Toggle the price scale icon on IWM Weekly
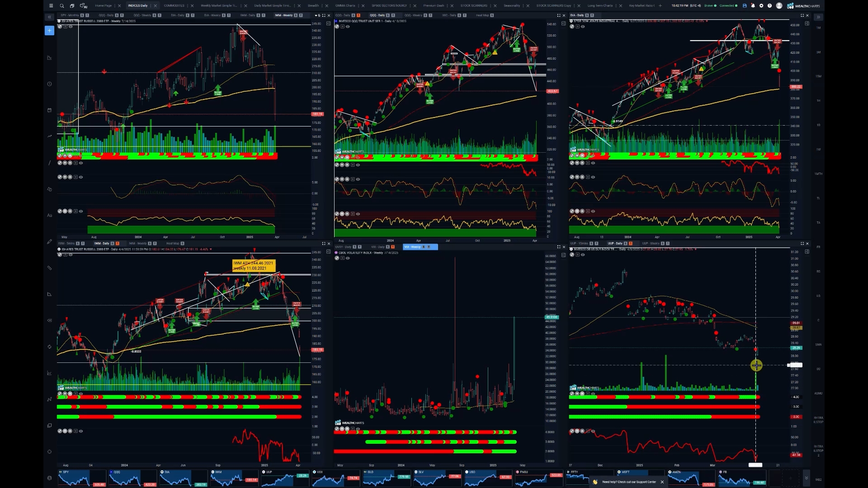868x488 pixels. point(328,23)
